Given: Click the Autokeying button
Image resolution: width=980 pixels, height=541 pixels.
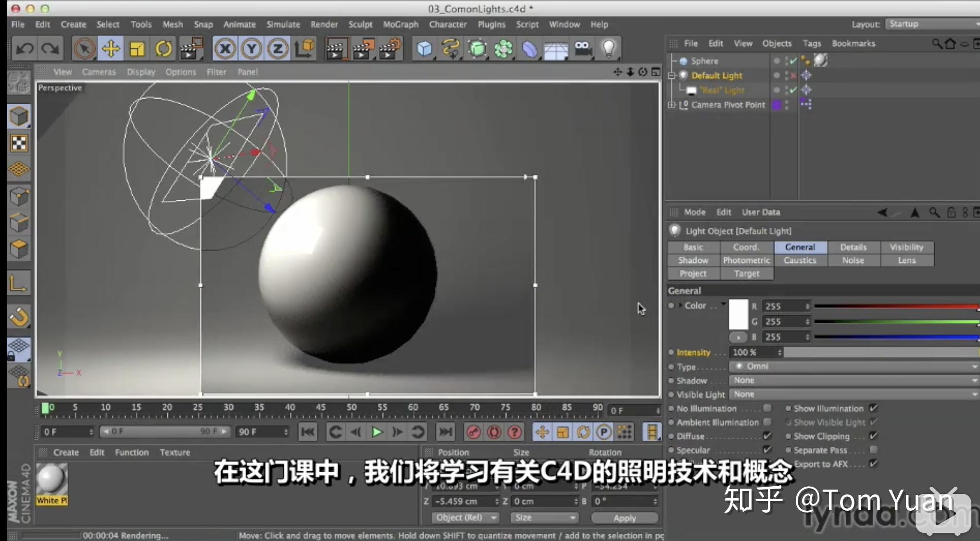Looking at the screenshot, I should click(494, 432).
